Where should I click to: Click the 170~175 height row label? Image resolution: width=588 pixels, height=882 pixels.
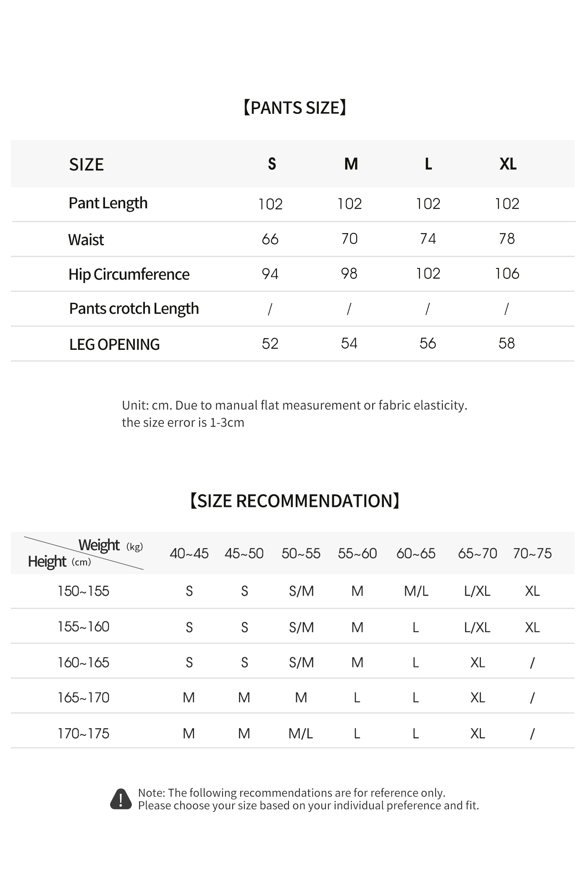84,734
